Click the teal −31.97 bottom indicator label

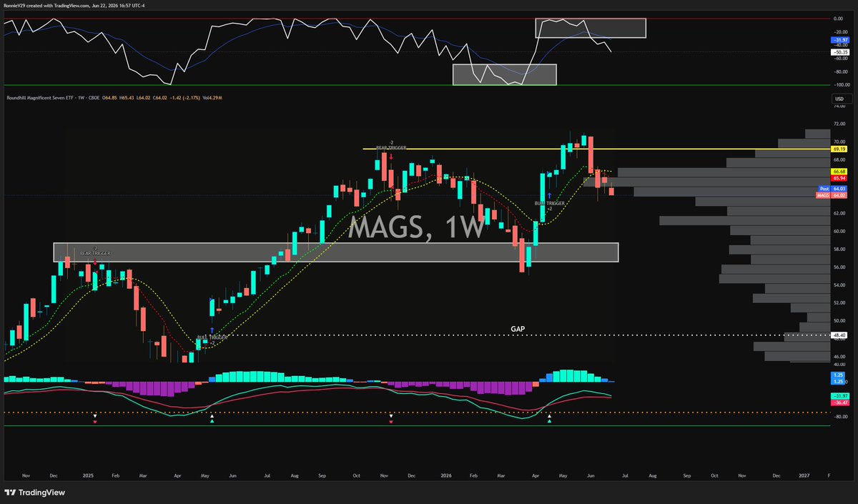tap(839, 395)
